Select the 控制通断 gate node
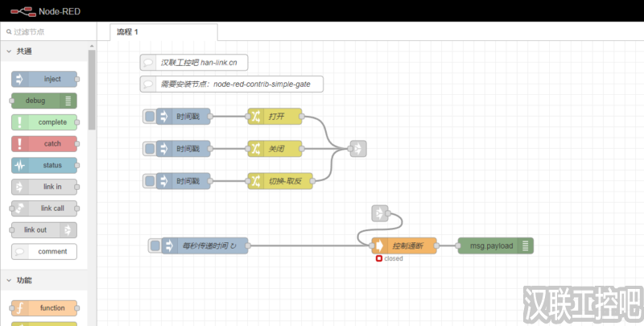Screen dimensions: 644x326 click(403, 246)
